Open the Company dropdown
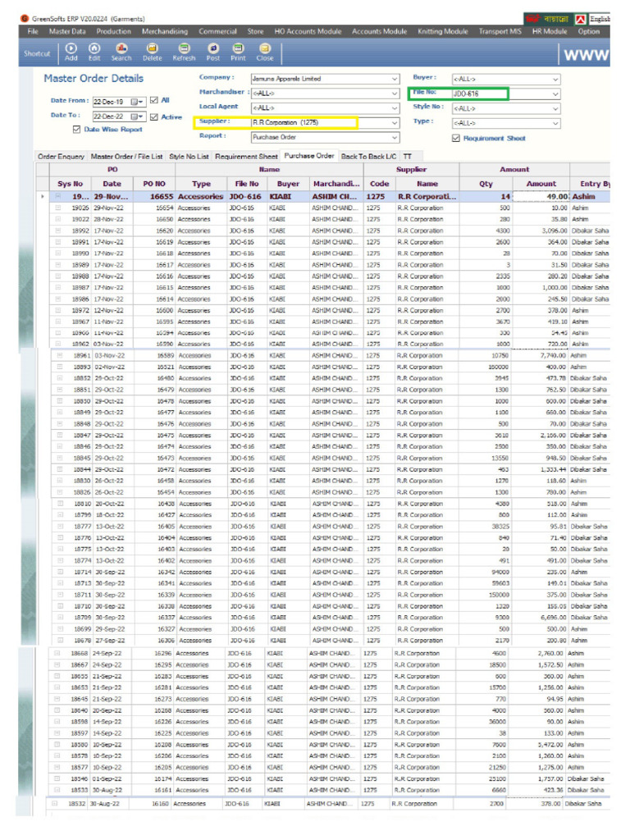The image size is (630, 840). (395, 79)
